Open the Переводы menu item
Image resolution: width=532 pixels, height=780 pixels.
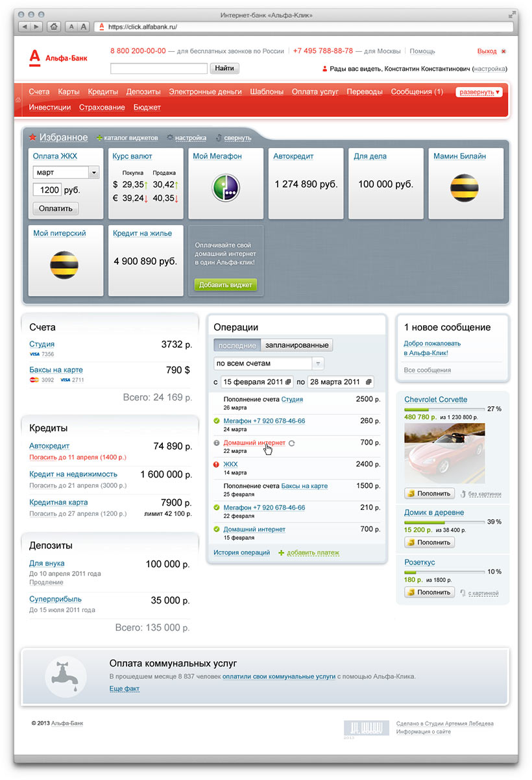(x=365, y=92)
